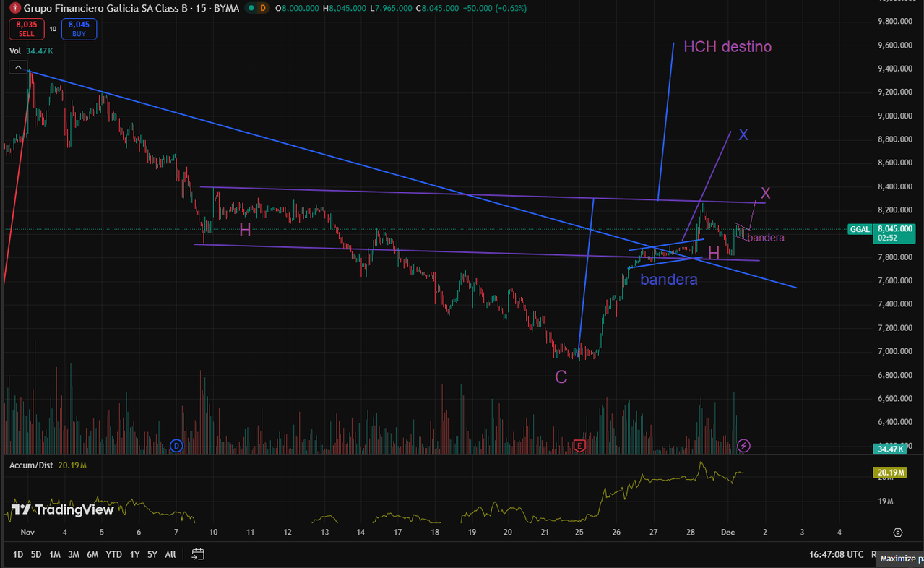Open chart settings hexagon gear icon

[x=898, y=533]
